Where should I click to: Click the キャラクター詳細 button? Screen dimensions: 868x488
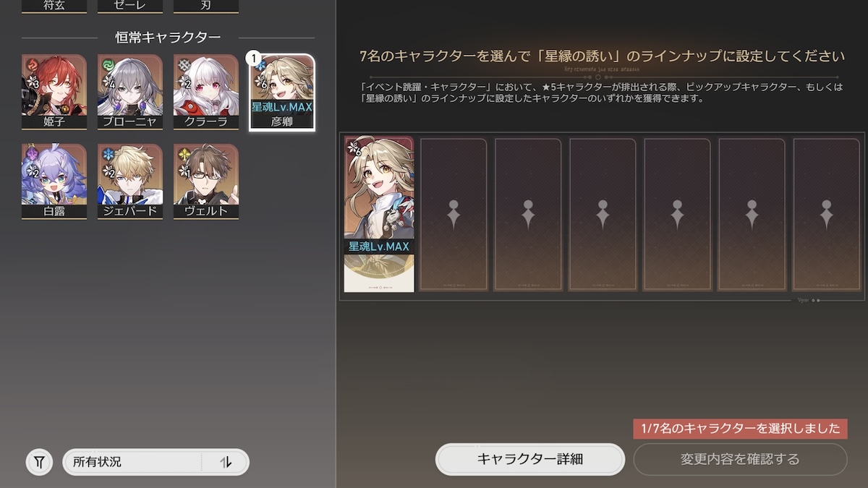point(530,459)
